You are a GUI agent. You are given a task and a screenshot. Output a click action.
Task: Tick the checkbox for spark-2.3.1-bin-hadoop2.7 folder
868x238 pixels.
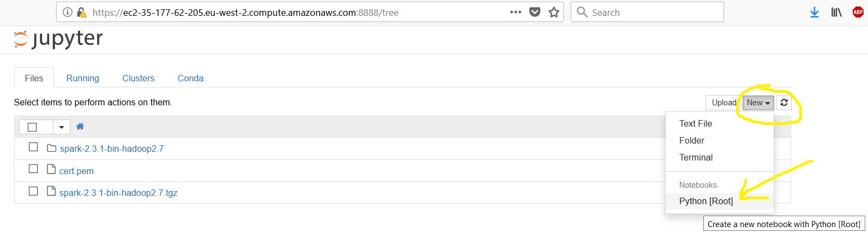[x=33, y=147]
